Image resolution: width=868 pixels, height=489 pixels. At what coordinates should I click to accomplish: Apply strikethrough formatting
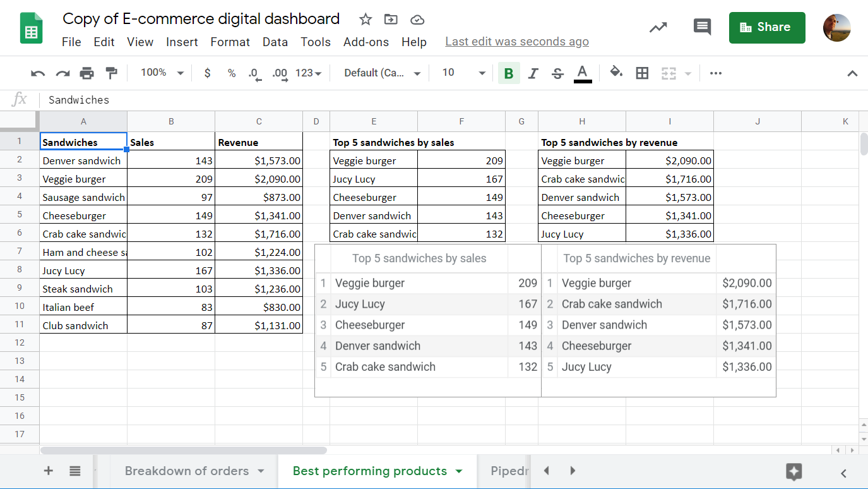coord(557,73)
